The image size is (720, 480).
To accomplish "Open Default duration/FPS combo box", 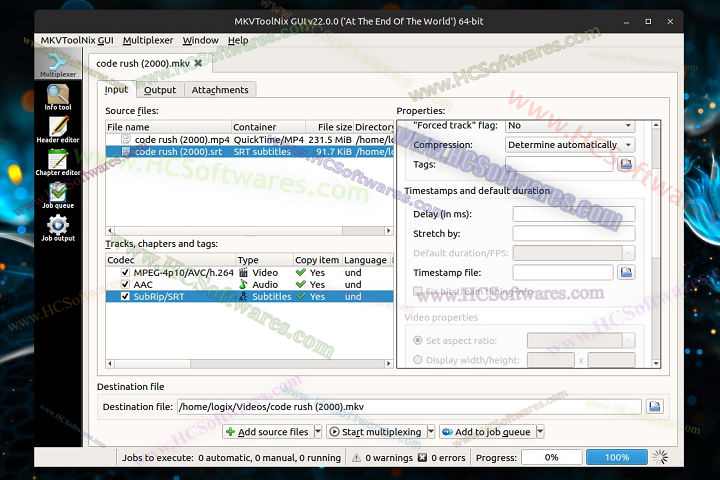I will [574, 253].
